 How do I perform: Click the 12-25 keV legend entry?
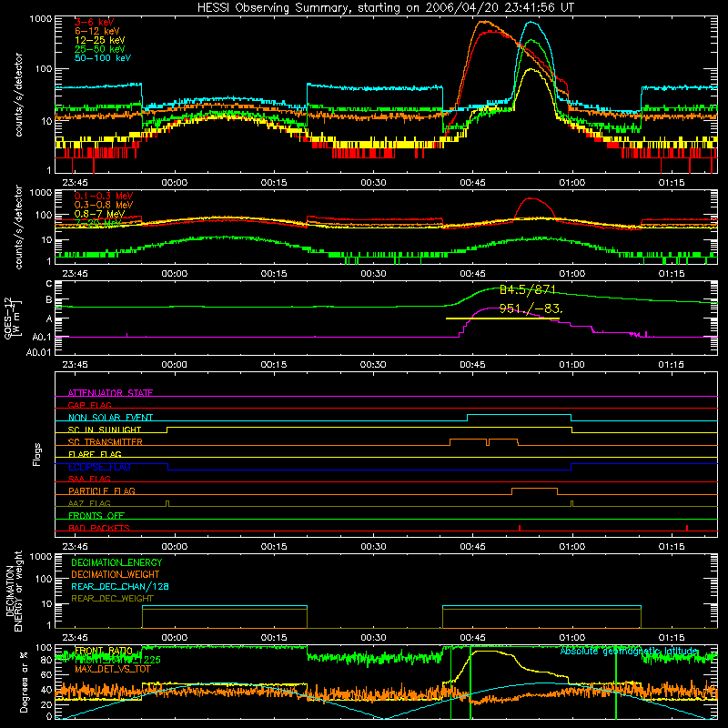(x=100, y=40)
